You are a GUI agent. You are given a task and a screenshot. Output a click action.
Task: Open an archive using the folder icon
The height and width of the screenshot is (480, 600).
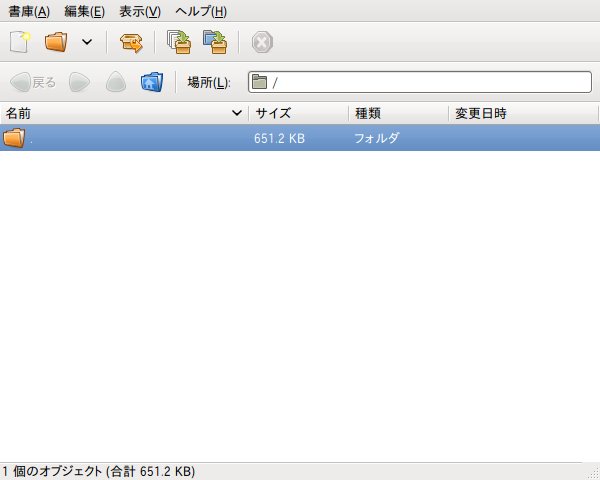(56, 42)
